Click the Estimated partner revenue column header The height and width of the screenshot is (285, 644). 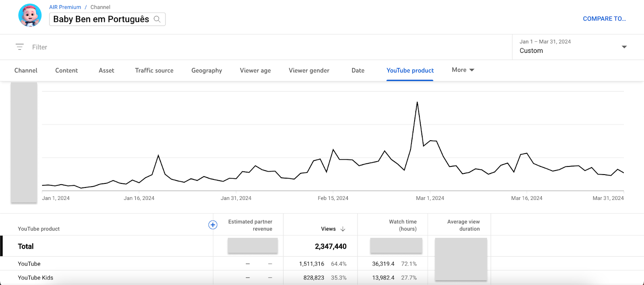coord(250,225)
